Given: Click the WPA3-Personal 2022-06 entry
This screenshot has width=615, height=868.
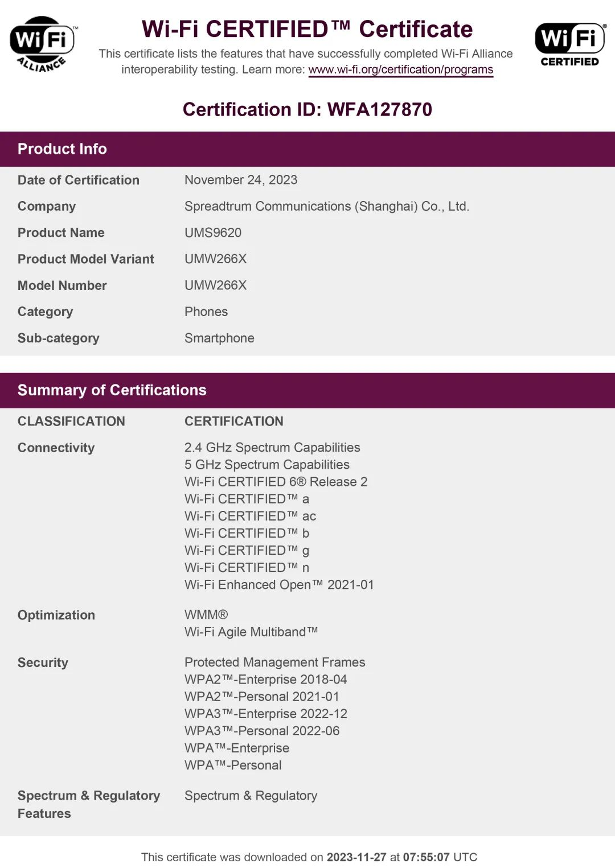Looking at the screenshot, I should [x=262, y=731].
